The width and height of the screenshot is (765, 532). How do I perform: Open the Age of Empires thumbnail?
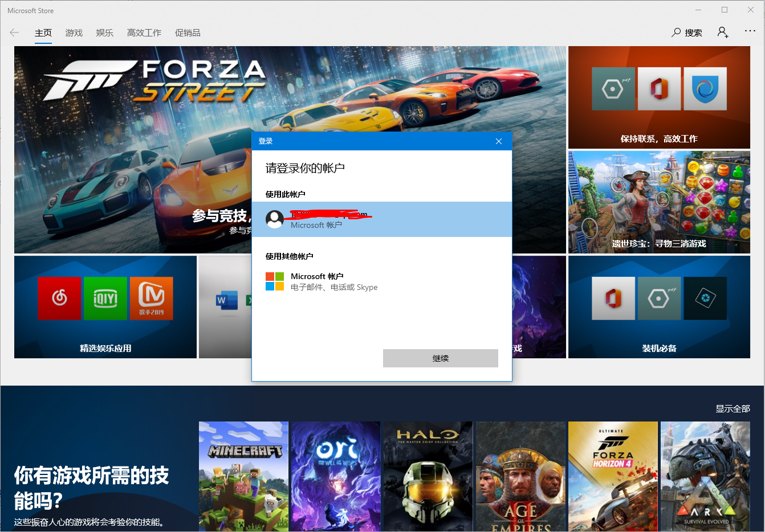(520, 477)
